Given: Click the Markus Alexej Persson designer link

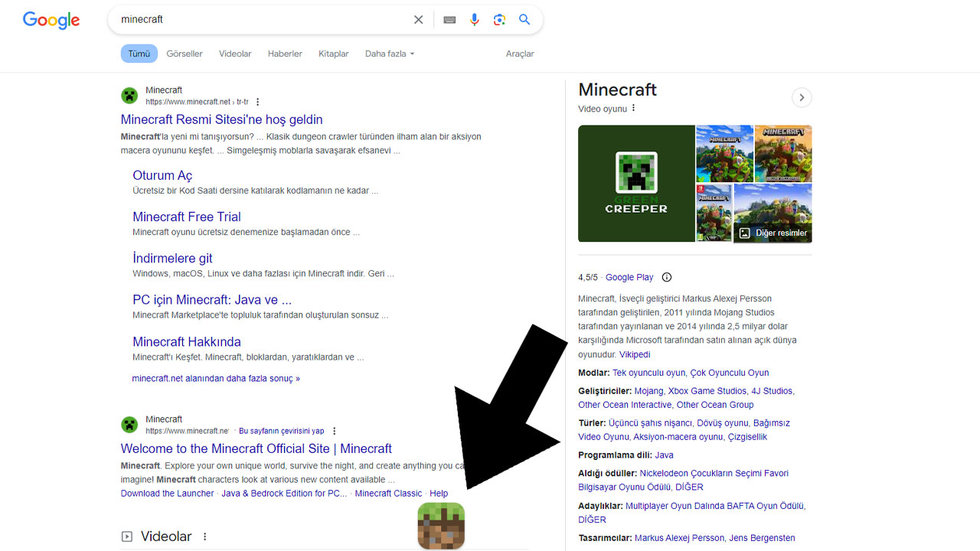Looking at the screenshot, I should coord(679,538).
